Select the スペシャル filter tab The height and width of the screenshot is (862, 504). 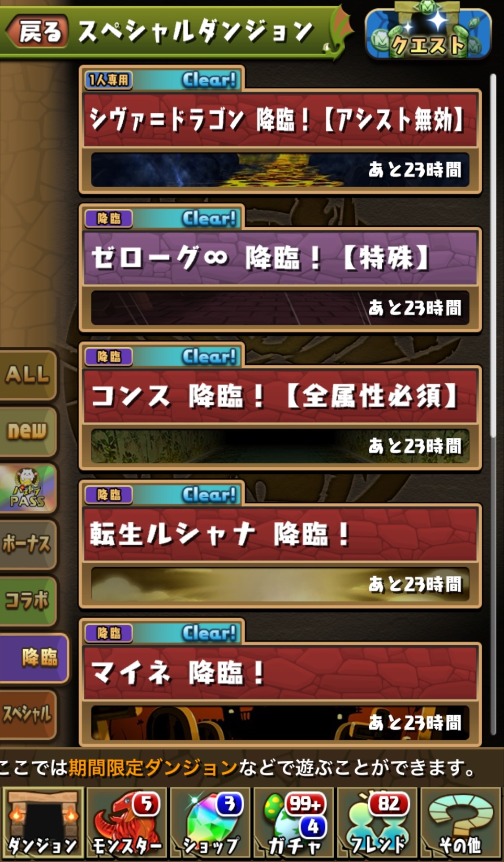[x=28, y=714]
